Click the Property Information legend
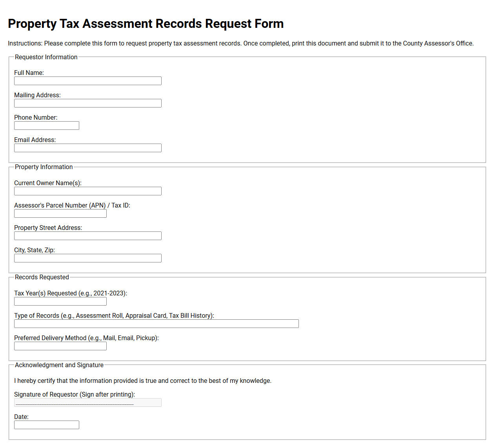 click(44, 167)
